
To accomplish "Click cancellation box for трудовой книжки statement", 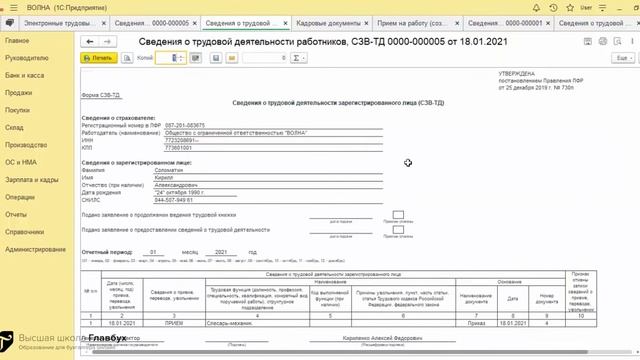I will coord(398,215).
